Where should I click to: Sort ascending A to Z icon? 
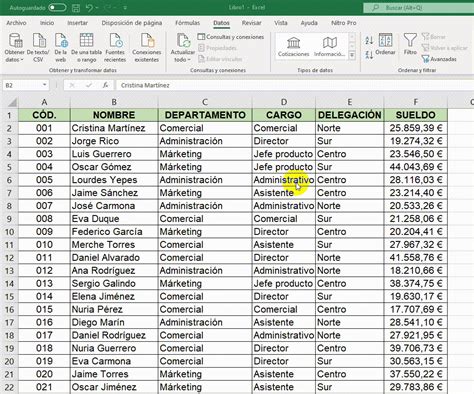tap(369, 40)
